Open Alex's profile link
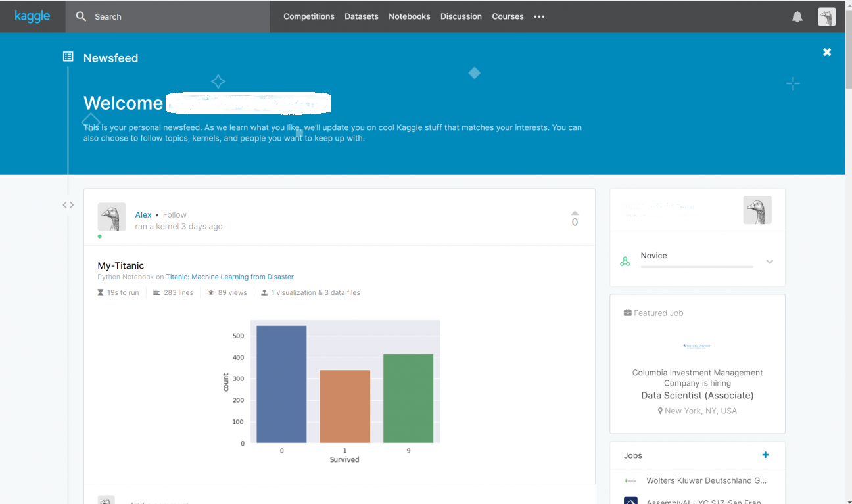852x504 pixels. (x=143, y=214)
